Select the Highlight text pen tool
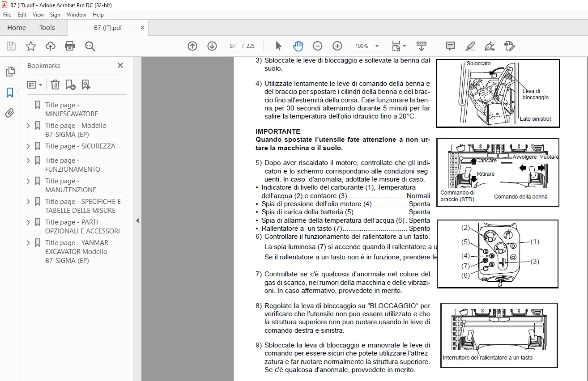Screen dimensions: 588x381 point(470,46)
